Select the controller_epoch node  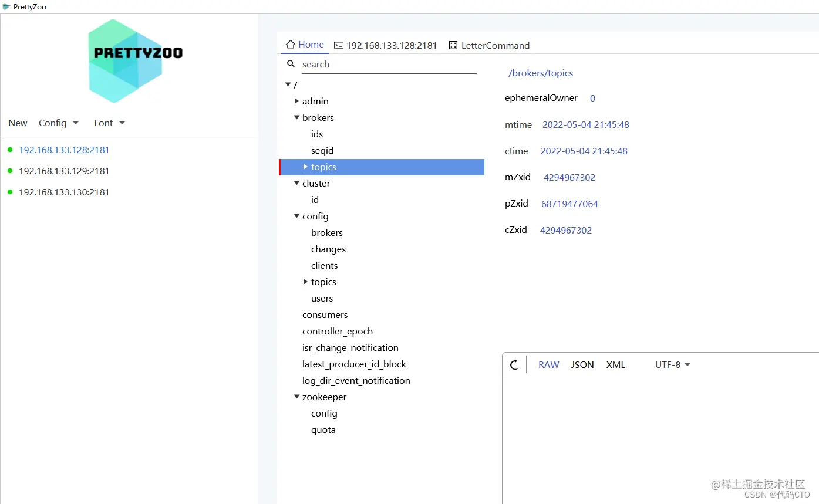tap(337, 331)
